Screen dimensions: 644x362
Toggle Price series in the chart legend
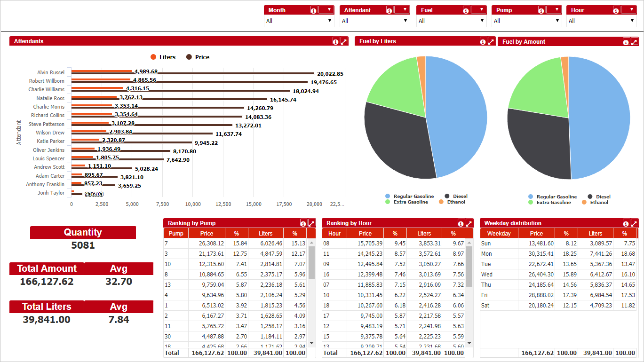click(198, 57)
